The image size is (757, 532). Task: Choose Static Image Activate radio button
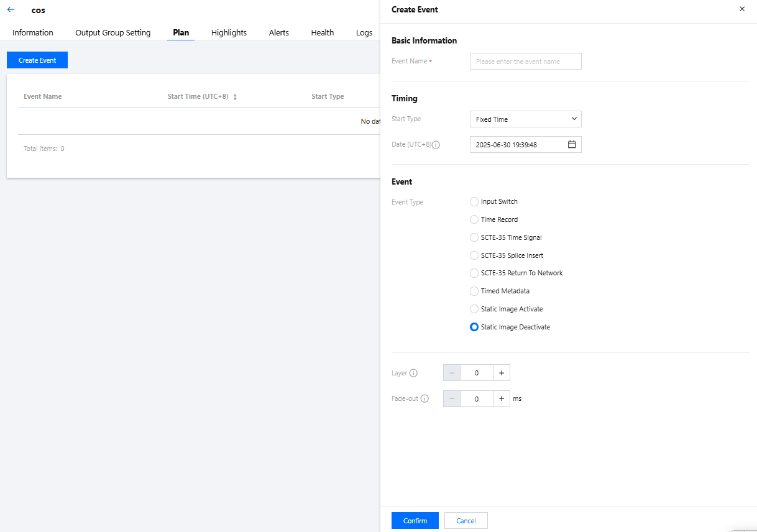pyautogui.click(x=474, y=309)
